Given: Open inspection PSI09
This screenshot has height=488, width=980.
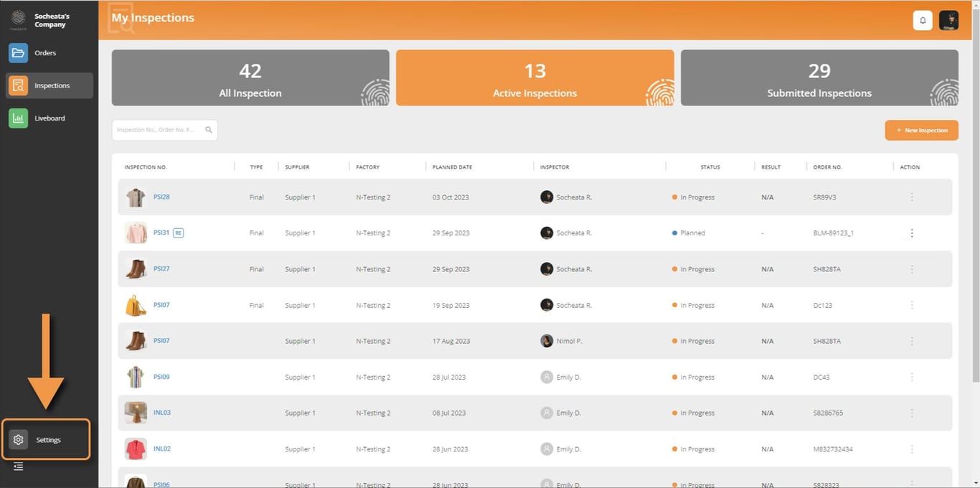Looking at the screenshot, I should pos(161,377).
